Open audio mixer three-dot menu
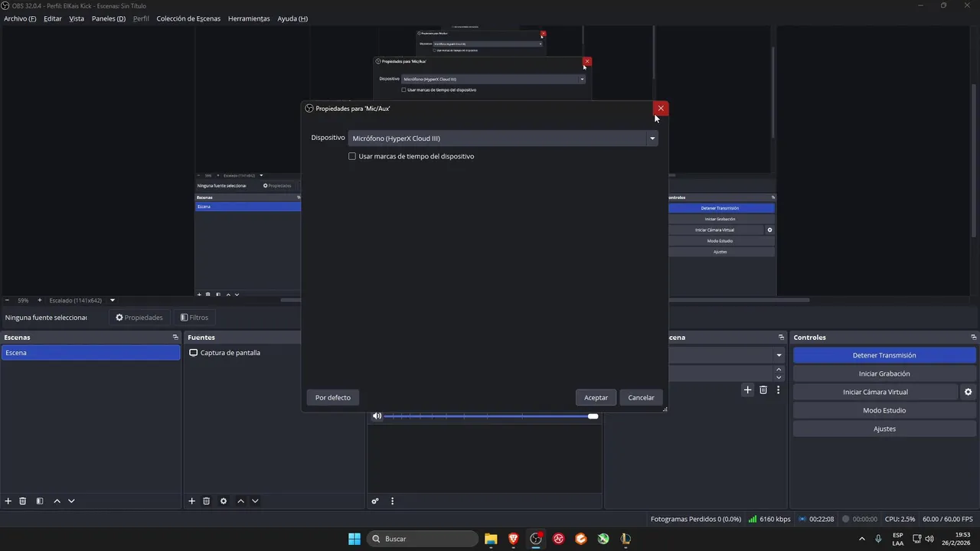 click(x=393, y=501)
